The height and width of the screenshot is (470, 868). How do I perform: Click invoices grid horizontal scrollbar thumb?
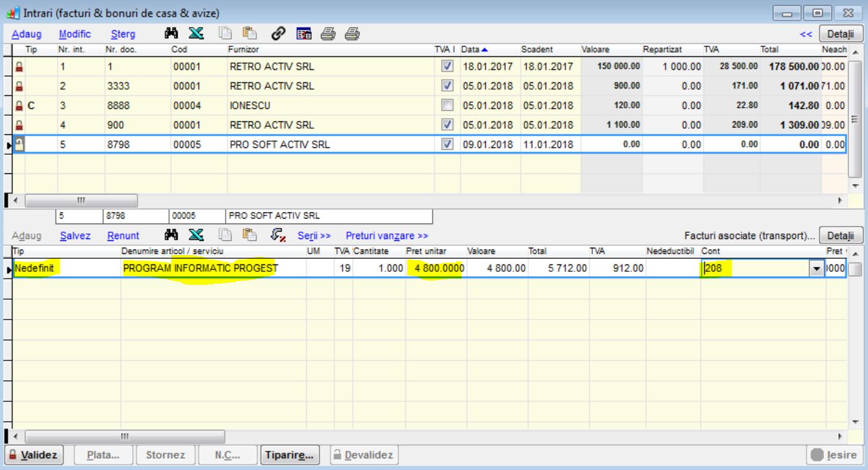pyautogui.click(x=81, y=201)
